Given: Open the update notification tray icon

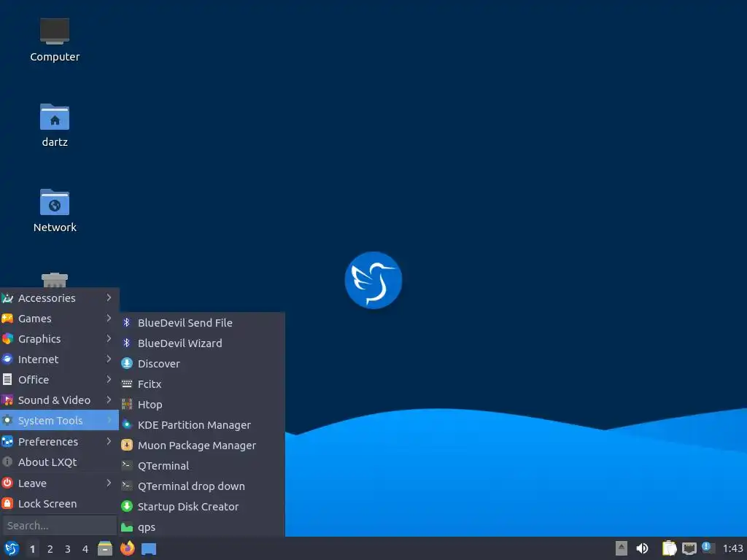Looking at the screenshot, I should pyautogui.click(x=708, y=548).
